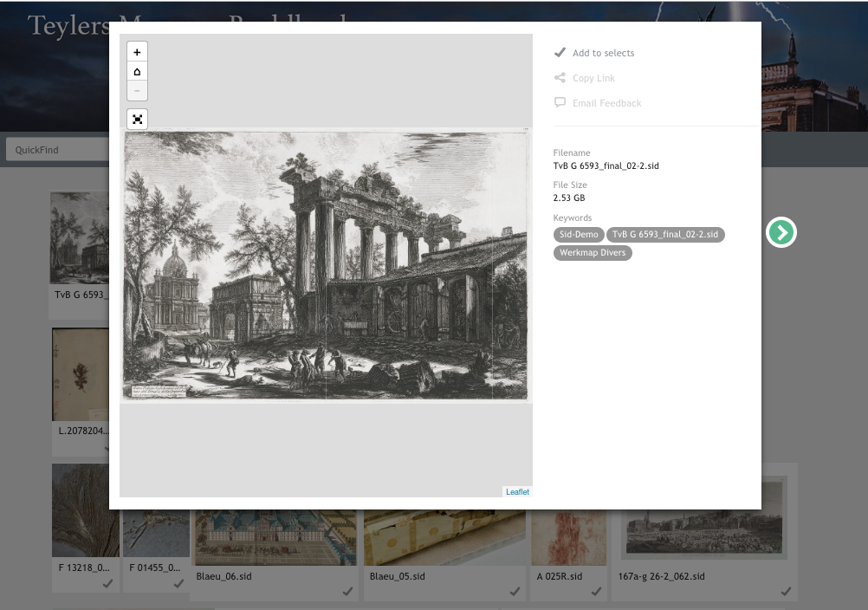Click the Add to selects checkmark icon
Image resolution: width=868 pixels, height=610 pixels.
pyautogui.click(x=560, y=53)
